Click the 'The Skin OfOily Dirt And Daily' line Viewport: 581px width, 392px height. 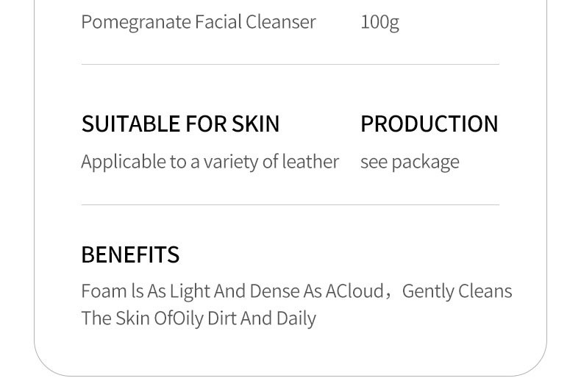click(x=199, y=318)
